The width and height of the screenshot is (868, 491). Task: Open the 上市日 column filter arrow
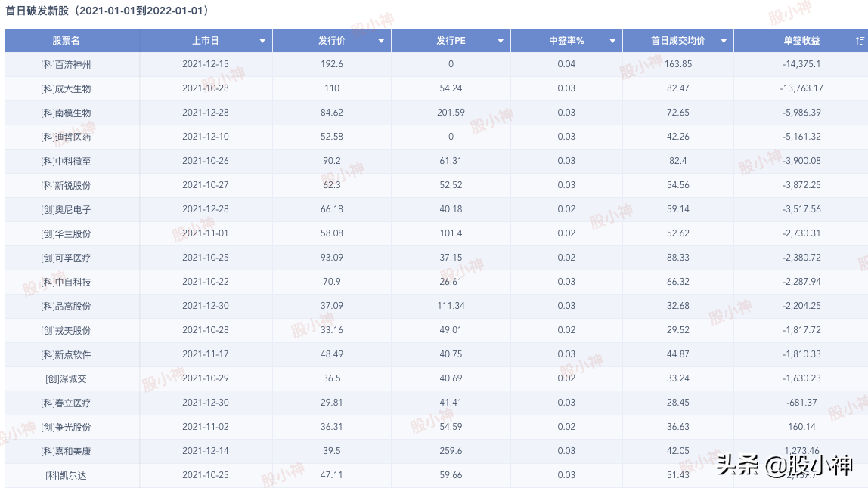coord(262,41)
